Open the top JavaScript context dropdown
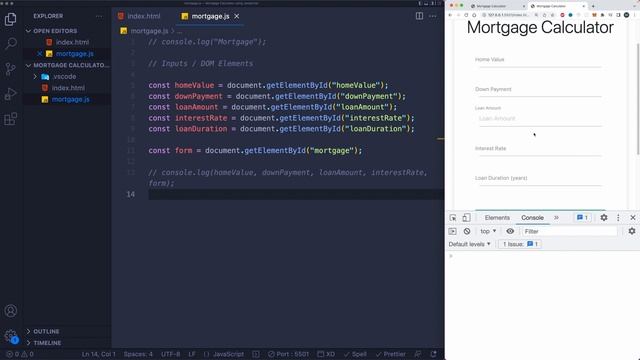This screenshot has width=640, height=360. click(x=488, y=231)
